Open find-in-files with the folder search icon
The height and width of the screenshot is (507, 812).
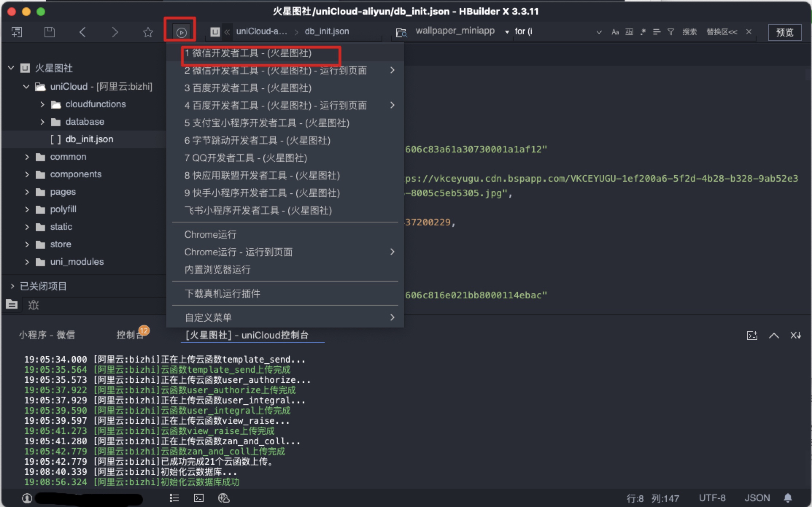(x=401, y=32)
